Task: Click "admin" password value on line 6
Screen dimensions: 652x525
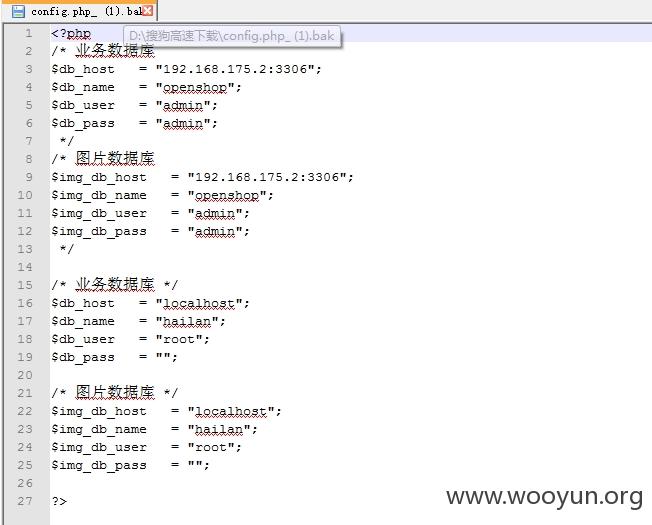Action: click(183, 123)
